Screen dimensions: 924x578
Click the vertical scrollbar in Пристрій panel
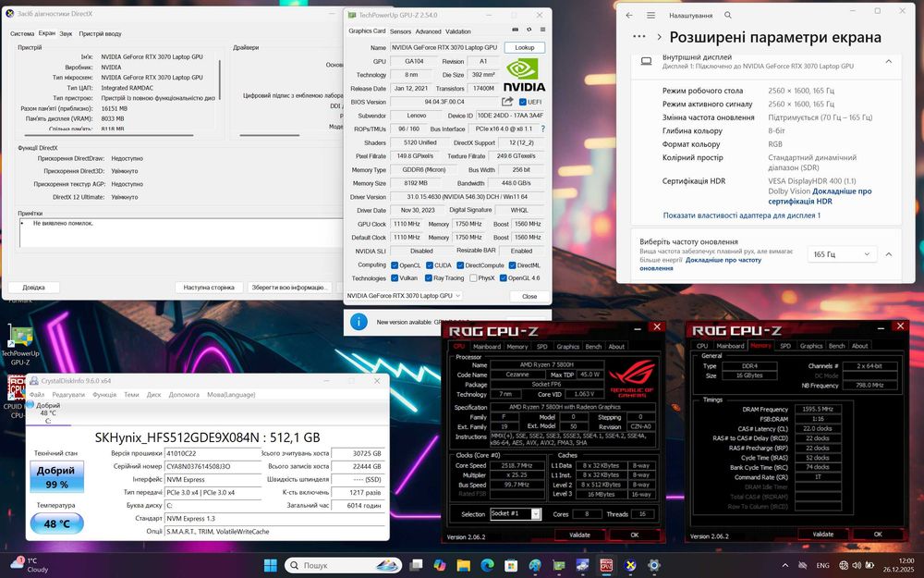[220, 80]
